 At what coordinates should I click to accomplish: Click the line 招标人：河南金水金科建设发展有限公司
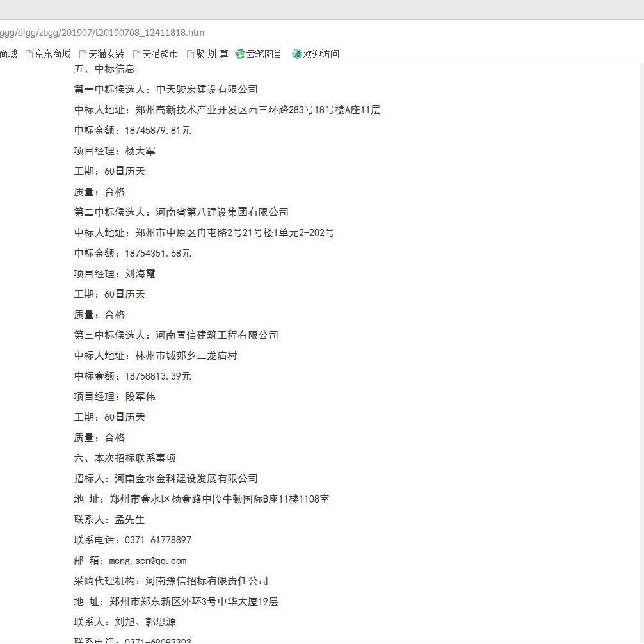pyautogui.click(x=166, y=478)
